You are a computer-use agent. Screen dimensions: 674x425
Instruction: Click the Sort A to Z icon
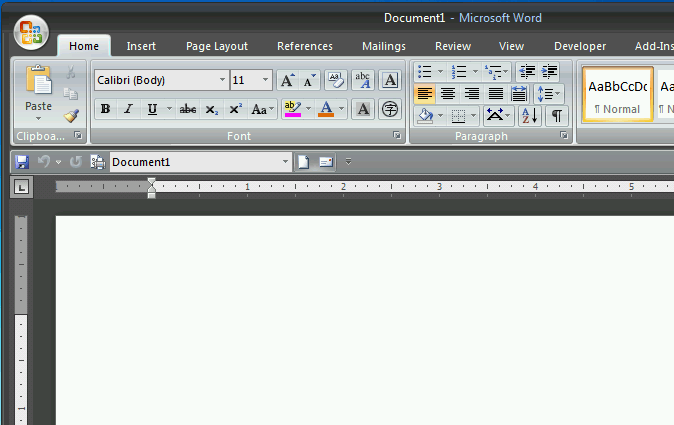click(x=530, y=116)
